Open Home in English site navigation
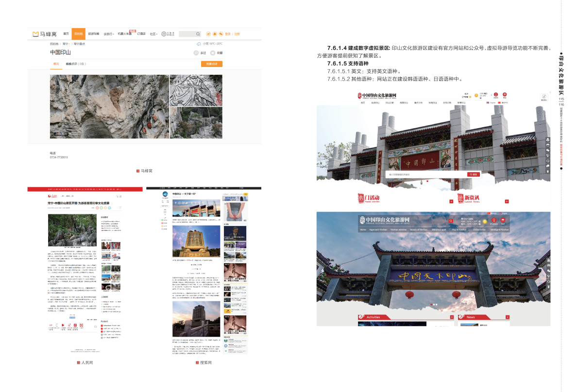 point(363,229)
